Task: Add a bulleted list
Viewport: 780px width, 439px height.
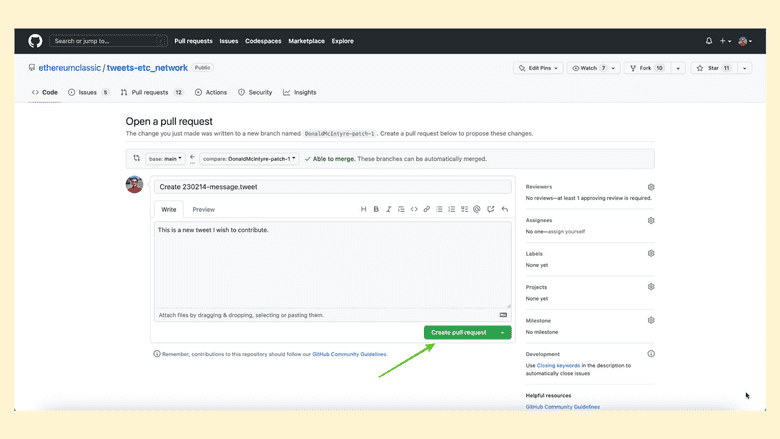Action: pyautogui.click(x=439, y=209)
